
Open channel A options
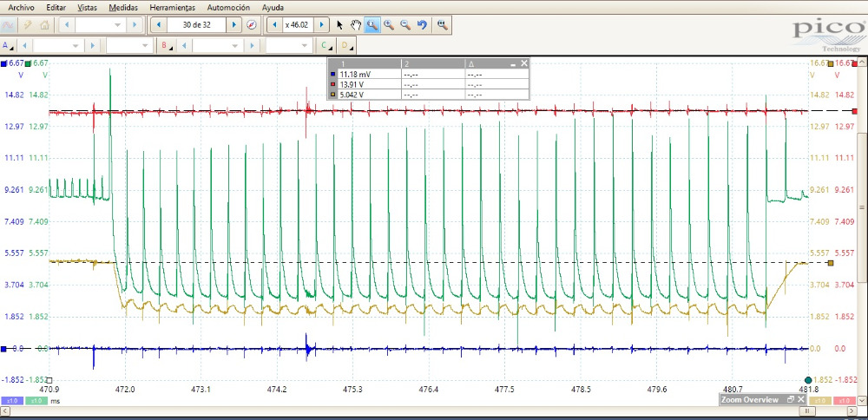click(x=7, y=45)
